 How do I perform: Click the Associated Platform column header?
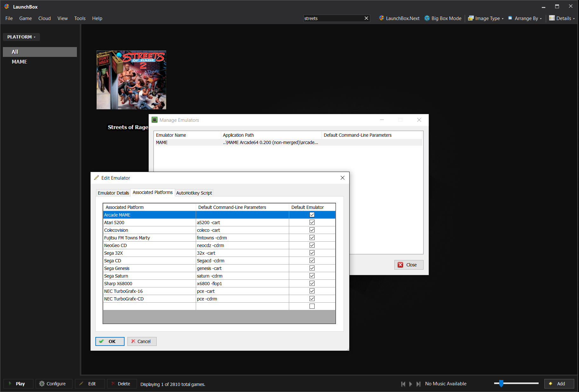click(x=150, y=207)
